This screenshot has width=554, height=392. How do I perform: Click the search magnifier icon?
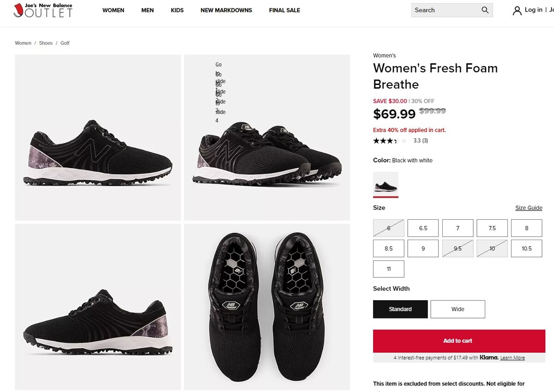coord(485,10)
